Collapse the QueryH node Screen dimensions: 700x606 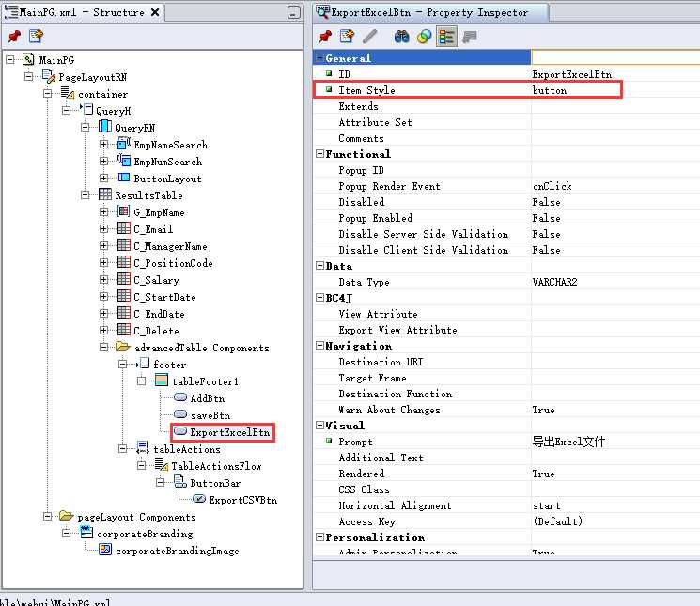(x=66, y=110)
